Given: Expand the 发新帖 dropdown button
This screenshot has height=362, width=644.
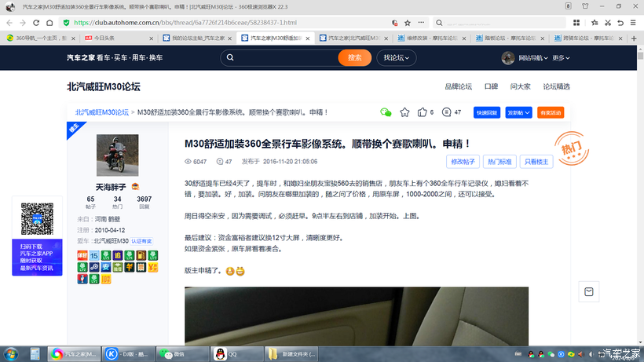Looking at the screenshot, I should [x=518, y=112].
